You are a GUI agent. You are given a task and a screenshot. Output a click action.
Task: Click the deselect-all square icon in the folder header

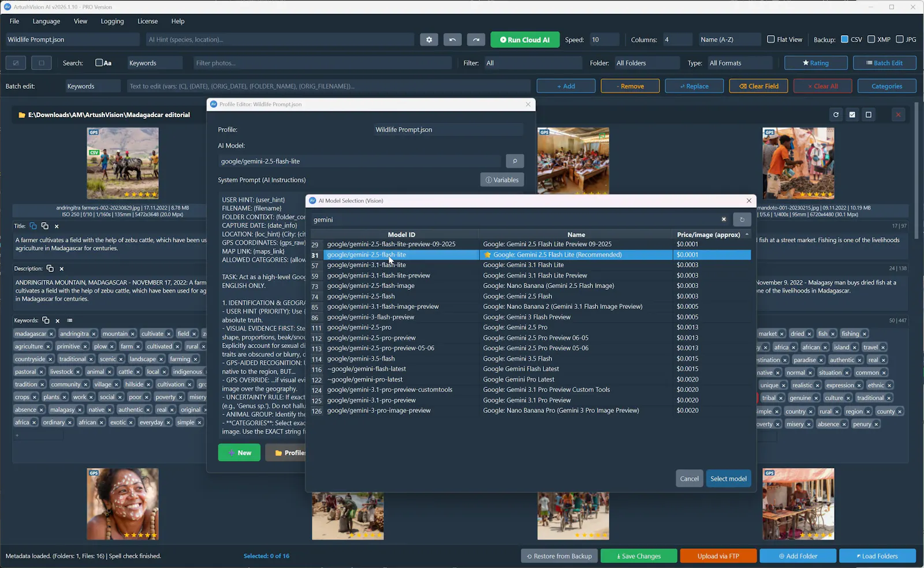pos(868,115)
